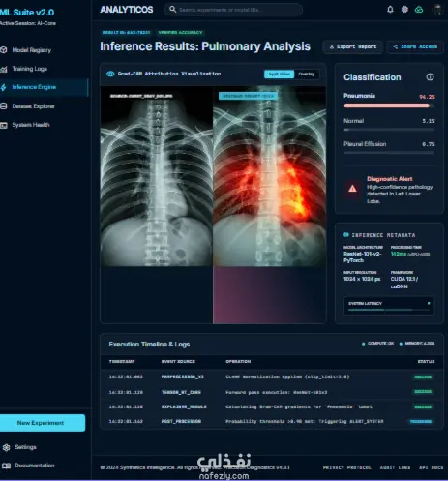The width and height of the screenshot is (448, 481).
Task: Click the Verified Accuracy badge
Action: (180, 33)
